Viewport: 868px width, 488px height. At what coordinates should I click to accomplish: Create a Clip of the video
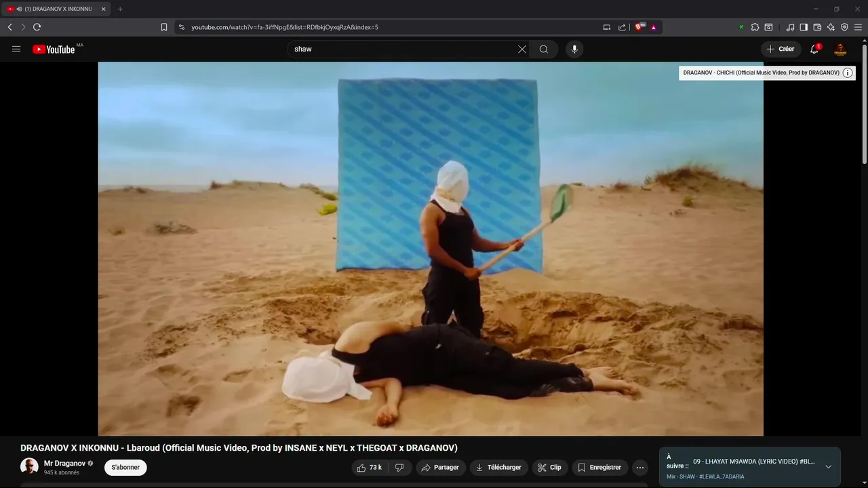click(x=549, y=468)
